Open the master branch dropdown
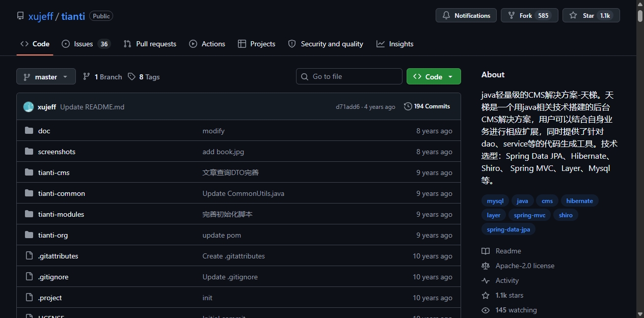 (x=46, y=77)
